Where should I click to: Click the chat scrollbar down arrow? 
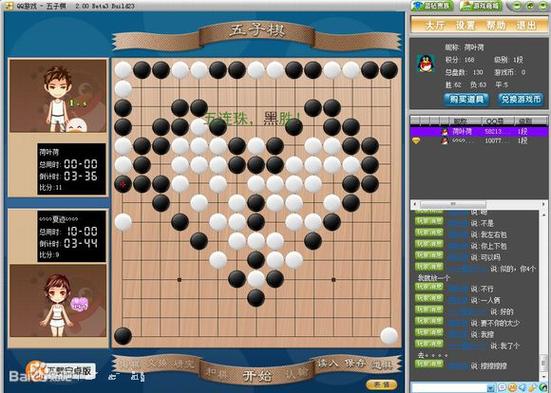pyautogui.click(x=544, y=377)
